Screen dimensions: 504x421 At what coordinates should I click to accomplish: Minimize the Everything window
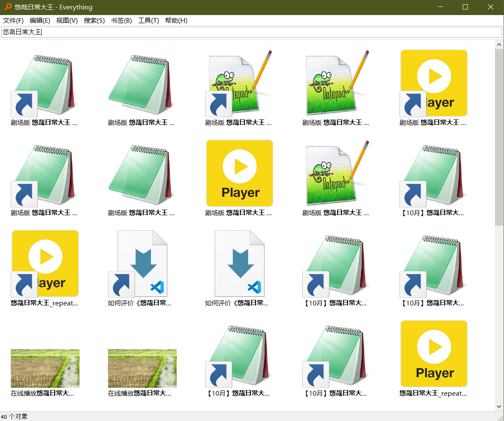tap(440, 7)
